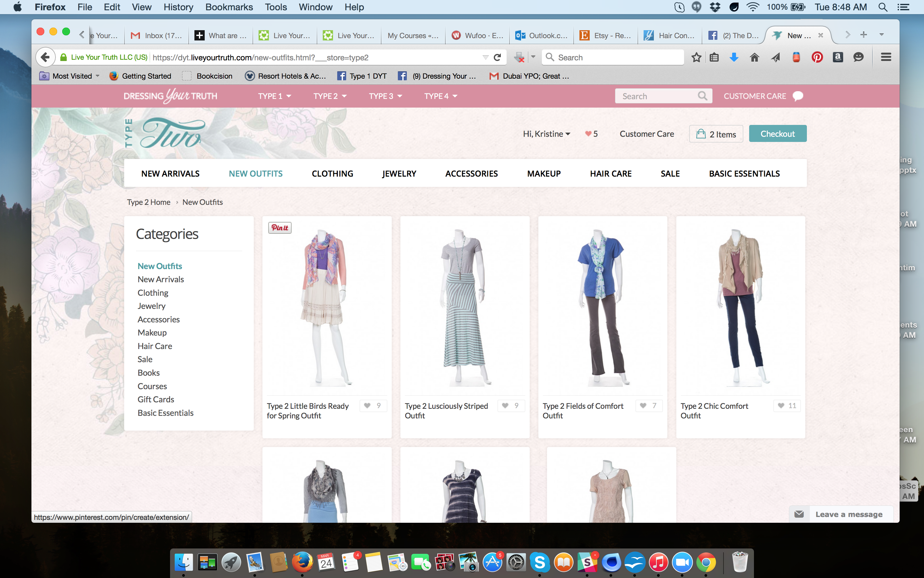The width and height of the screenshot is (924, 578).
Task: Go to Type 2 Home breadcrumb
Action: [149, 202]
